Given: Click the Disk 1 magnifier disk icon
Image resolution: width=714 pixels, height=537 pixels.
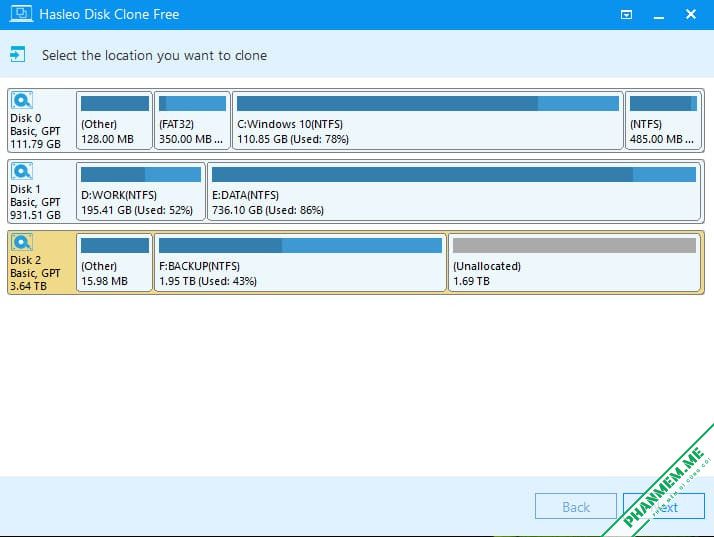Looking at the screenshot, I should (x=21, y=171).
